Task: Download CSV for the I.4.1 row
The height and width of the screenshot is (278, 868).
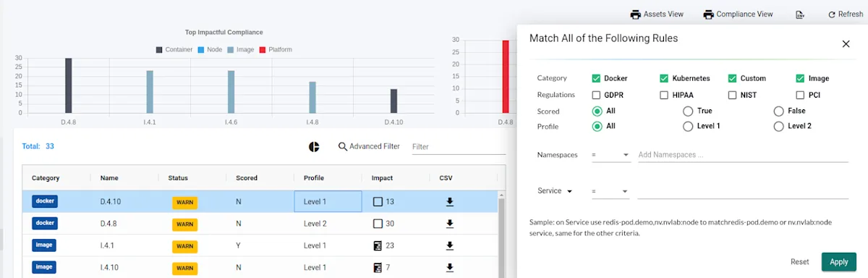Action: [x=449, y=245]
